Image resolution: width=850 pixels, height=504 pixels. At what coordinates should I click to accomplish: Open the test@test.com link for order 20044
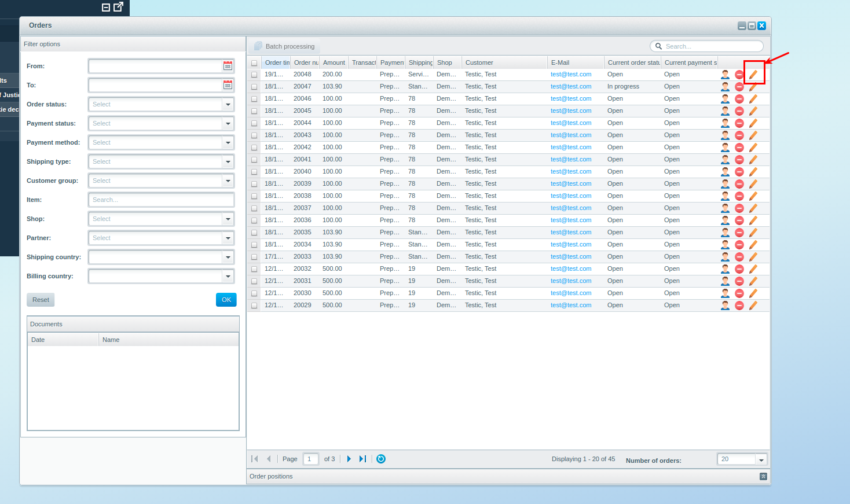coord(571,123)
